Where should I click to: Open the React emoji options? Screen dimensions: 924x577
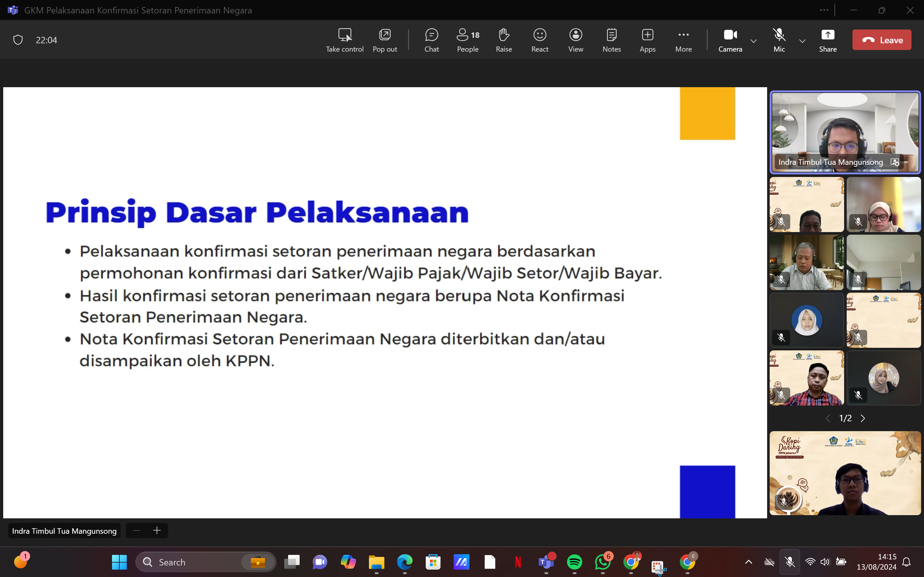[540, 40]
